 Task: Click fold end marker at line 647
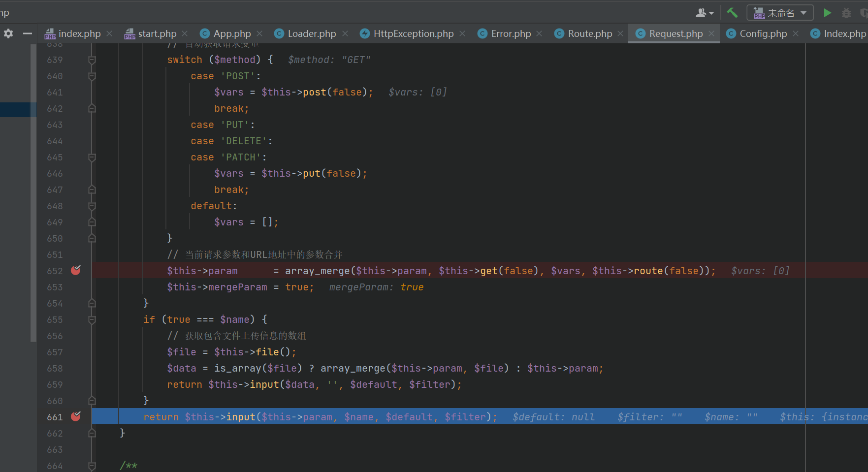[92, 189]
